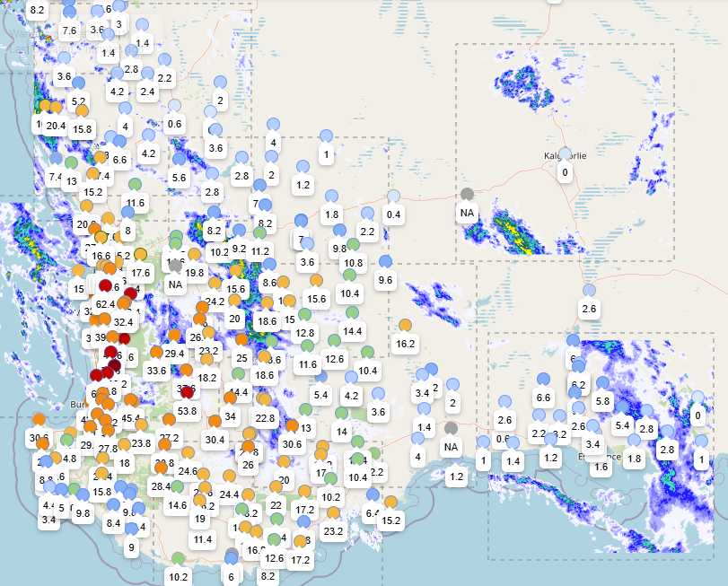Screen dimensions: 728x586
Task: Open the marker labeled 22
Action: coord(276,486)
